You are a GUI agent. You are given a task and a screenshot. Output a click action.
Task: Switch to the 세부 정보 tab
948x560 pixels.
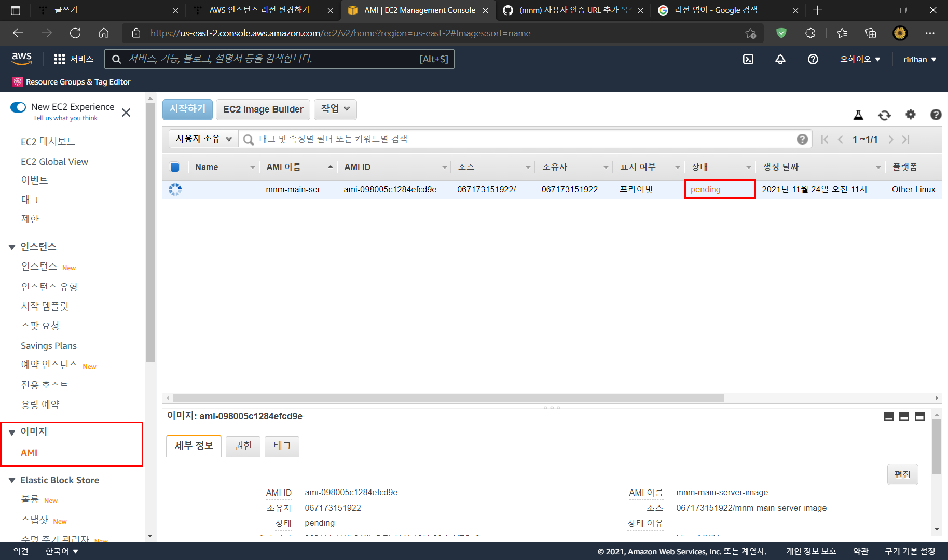[x=194, y=446]
